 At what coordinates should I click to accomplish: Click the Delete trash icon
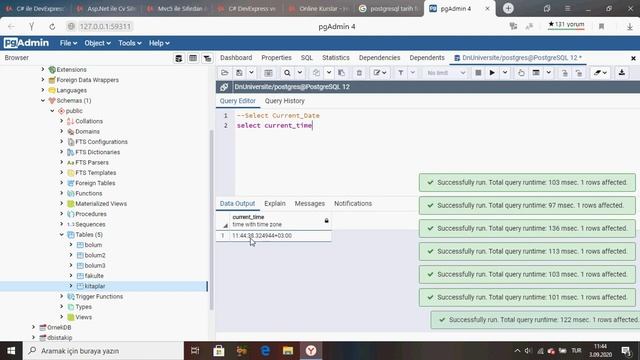click(x=359, y=73)
